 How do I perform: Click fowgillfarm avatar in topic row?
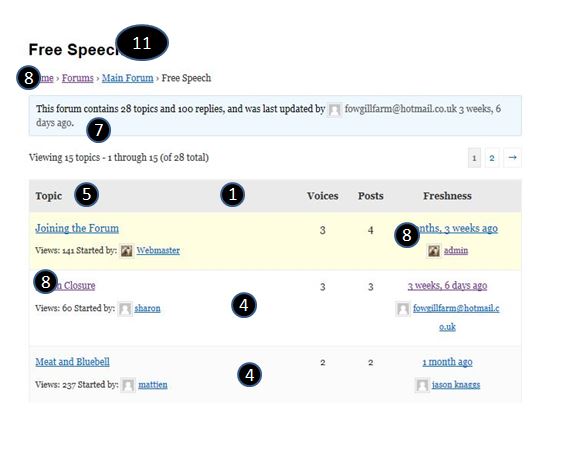pos(403,309)
